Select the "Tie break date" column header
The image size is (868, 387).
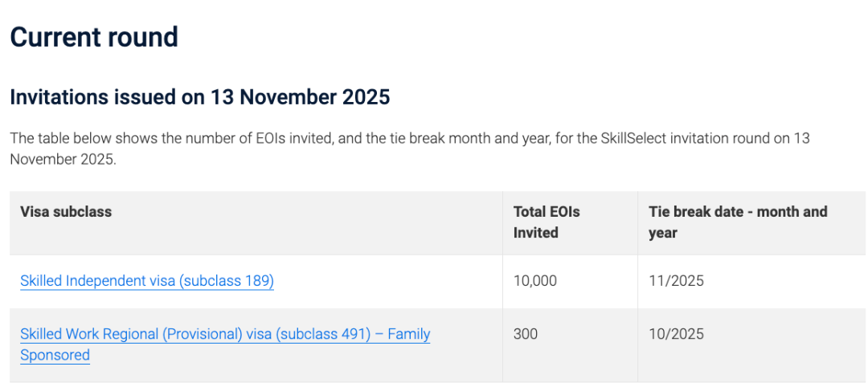[x=738, y=222]
